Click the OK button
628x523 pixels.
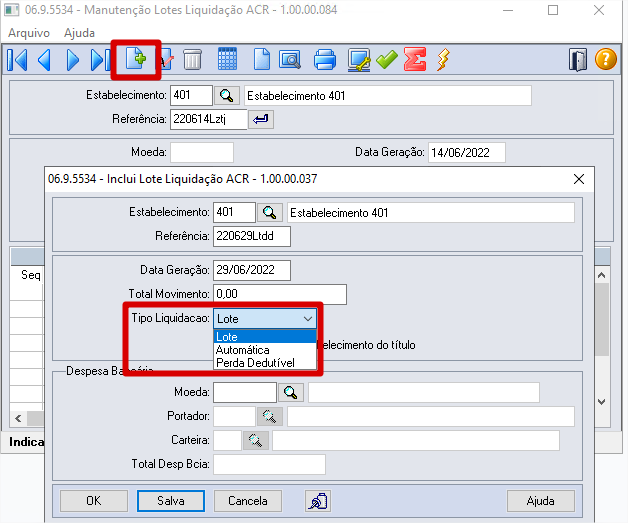(x=94, y=501)
